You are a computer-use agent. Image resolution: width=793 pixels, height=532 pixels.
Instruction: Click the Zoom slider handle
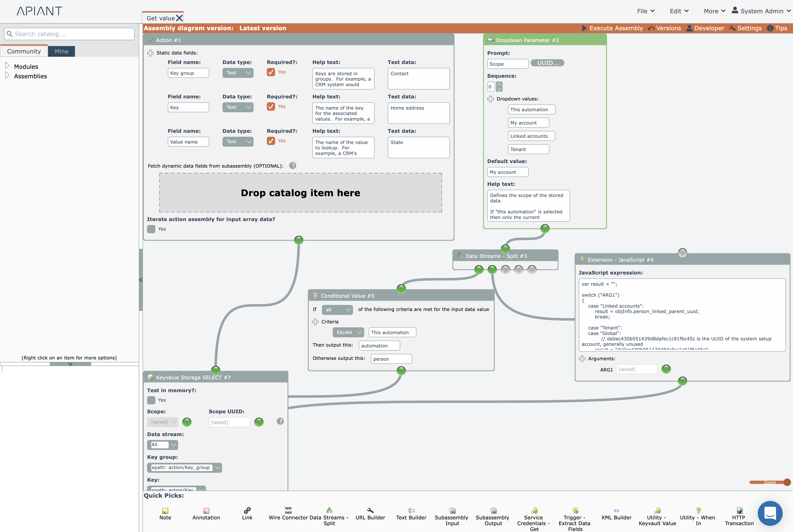pyautogui.click(x=787, y=482)
